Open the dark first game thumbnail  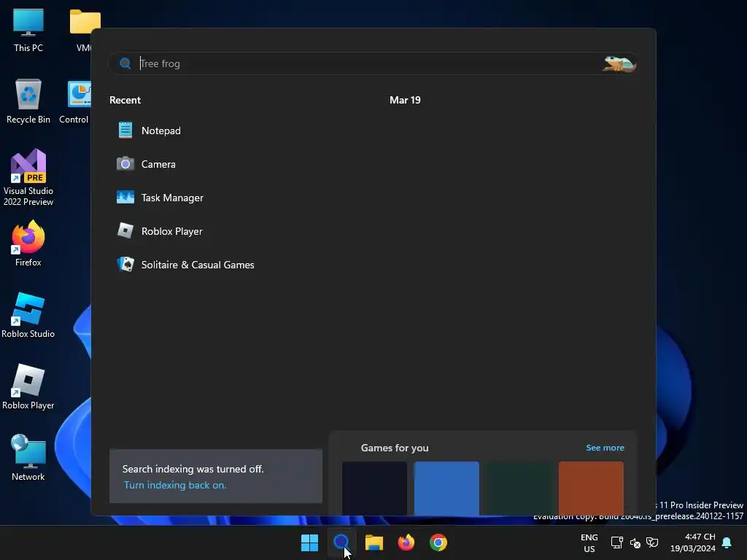374,488
